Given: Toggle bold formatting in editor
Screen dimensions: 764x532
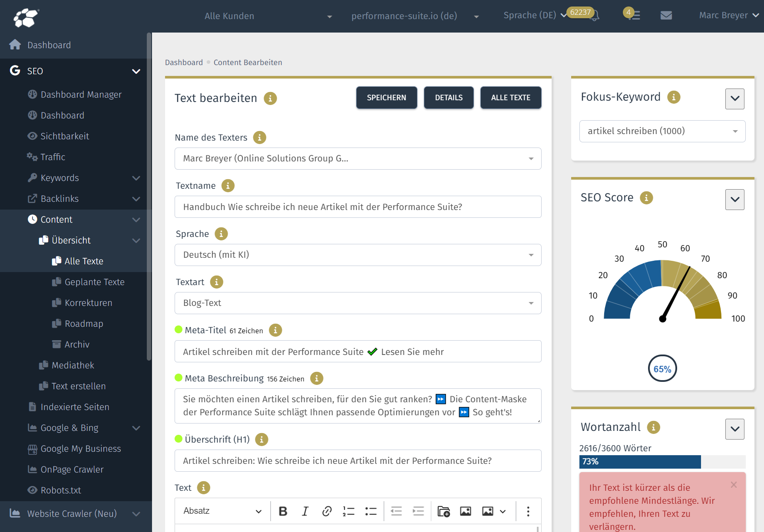Looking at the screenshot, I should 283,511.
